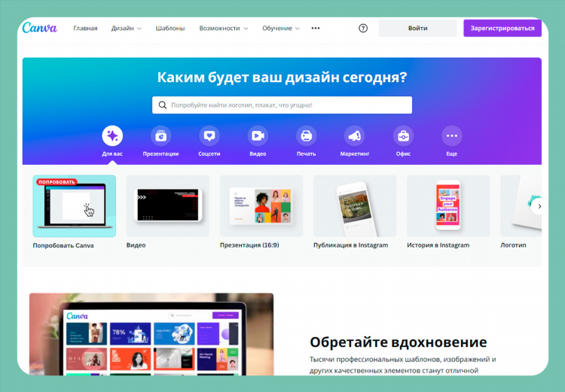
Task: Open the Шаблоны menu item
Action: 170,28
